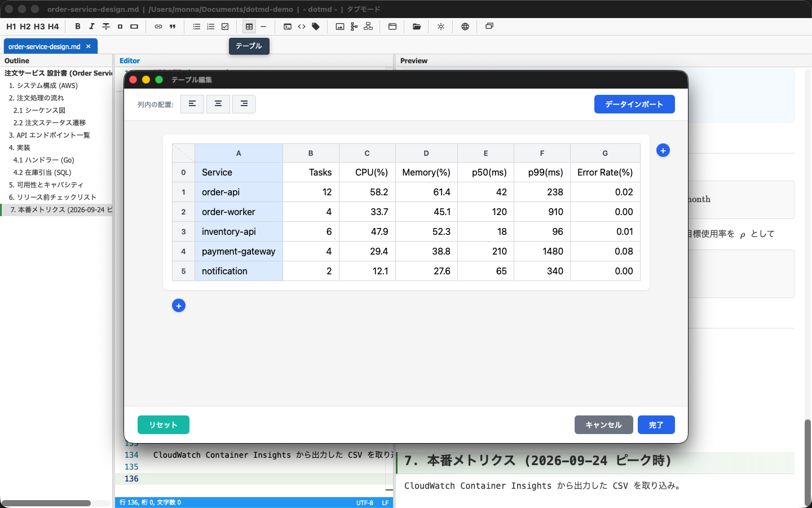The width and height of the screenshot is (812, 508).
Task: Click the データインポート button
Action: coord(634,104)
